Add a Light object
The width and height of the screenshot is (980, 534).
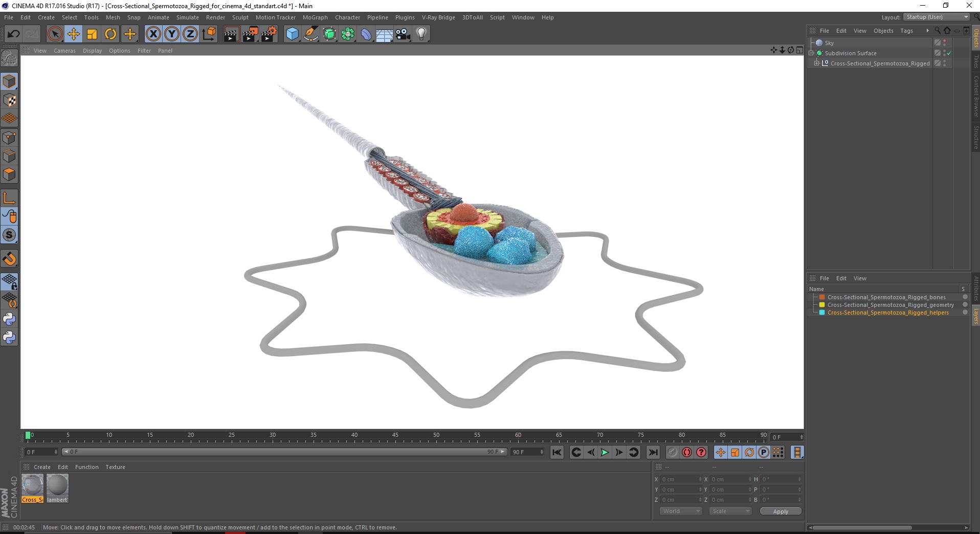coord(421,34)
